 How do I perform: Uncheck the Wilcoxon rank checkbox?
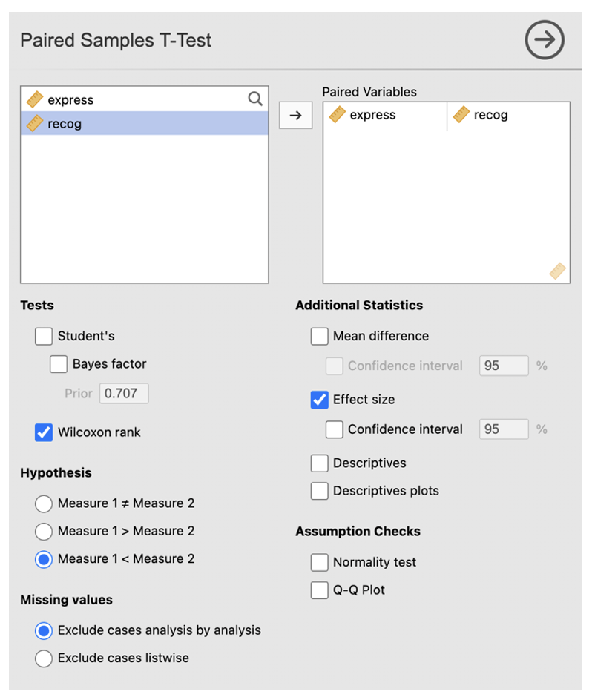point(44,432)
